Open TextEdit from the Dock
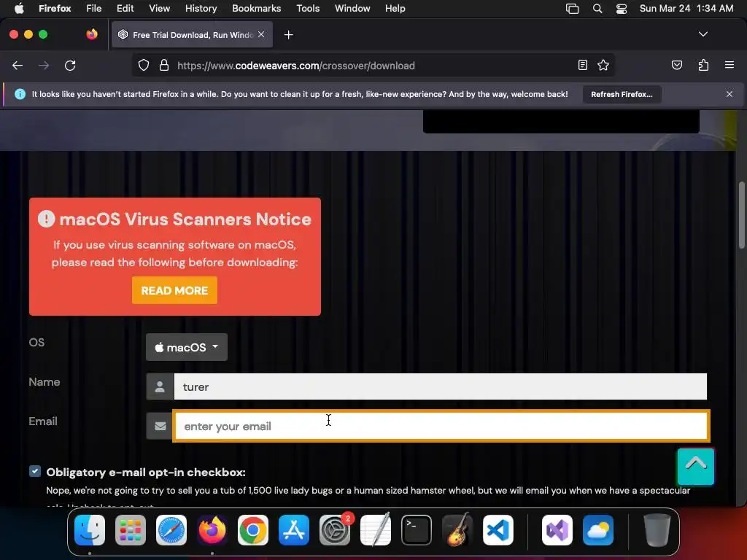747x560 pixels. (376, 530)
